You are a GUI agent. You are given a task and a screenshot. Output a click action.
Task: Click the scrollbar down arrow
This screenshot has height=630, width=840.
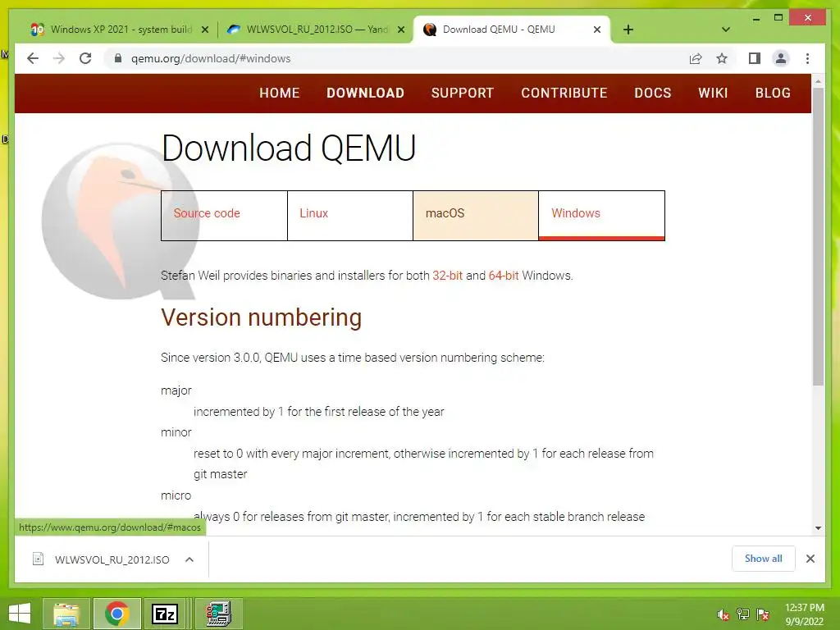818,528
